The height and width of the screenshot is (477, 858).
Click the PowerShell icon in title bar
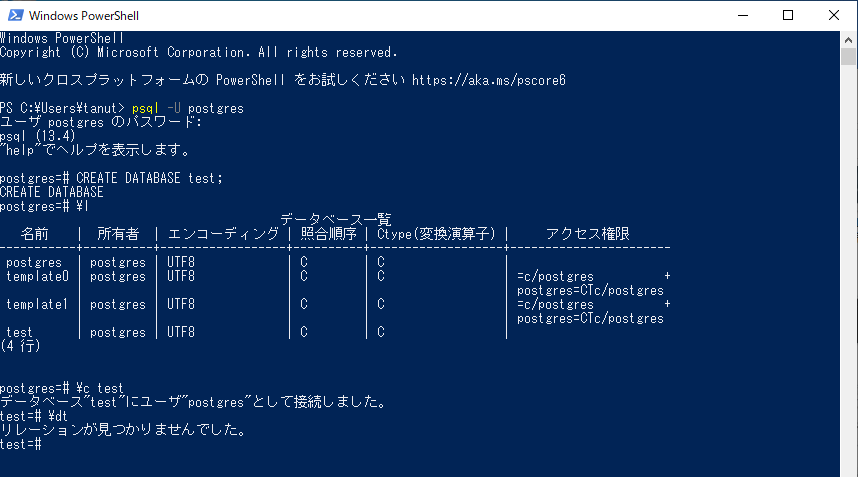pos(15,15)
